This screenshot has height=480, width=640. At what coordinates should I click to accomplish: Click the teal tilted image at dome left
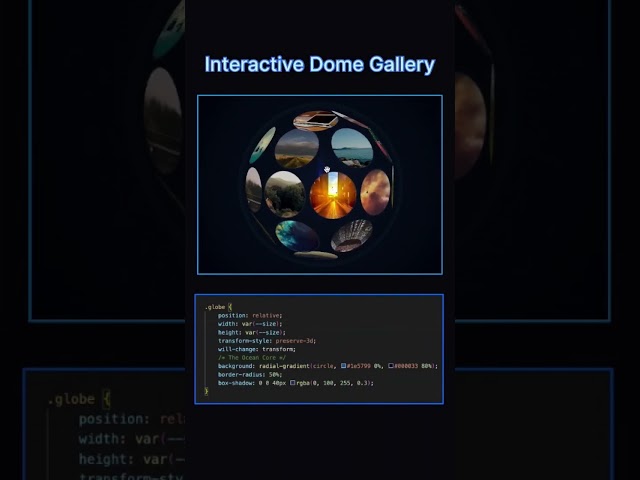click(x=263, y=145)
